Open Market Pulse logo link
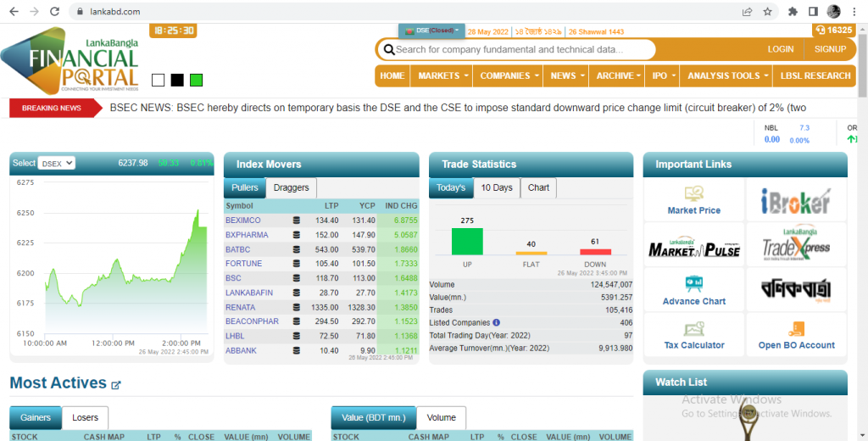868x441 pixels. point(693,248)
